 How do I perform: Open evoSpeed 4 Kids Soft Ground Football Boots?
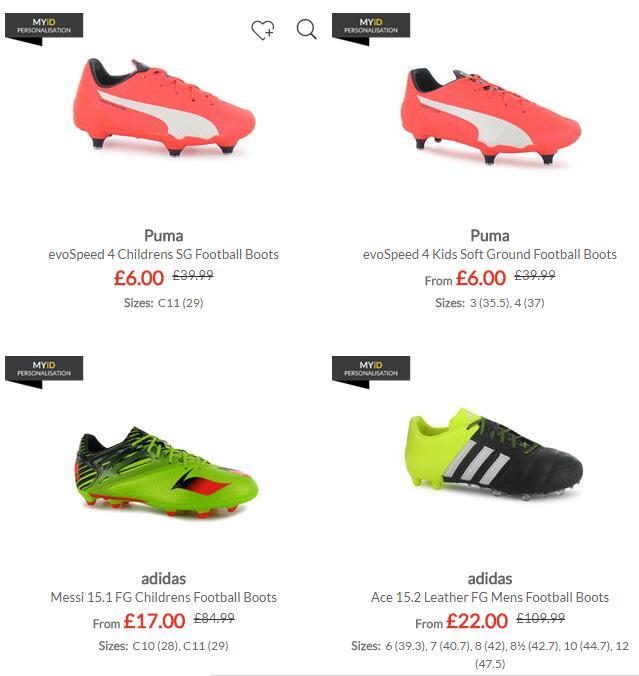coord(490,254)
